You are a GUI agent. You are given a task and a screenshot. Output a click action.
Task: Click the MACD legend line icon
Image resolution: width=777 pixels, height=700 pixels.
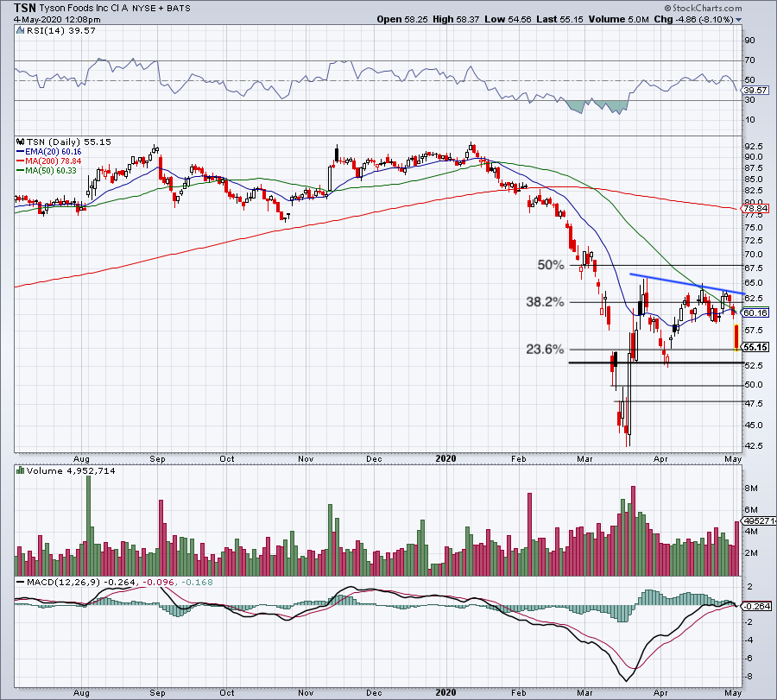click(21, 582)
